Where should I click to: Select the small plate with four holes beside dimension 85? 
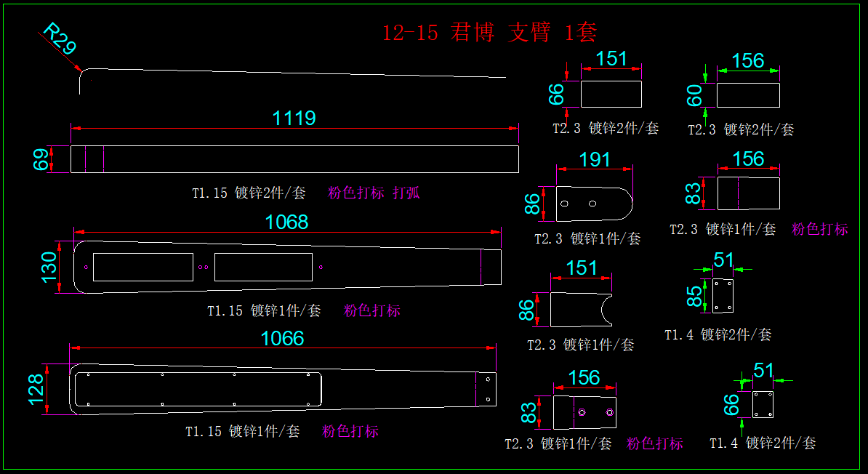pos(723,296)
